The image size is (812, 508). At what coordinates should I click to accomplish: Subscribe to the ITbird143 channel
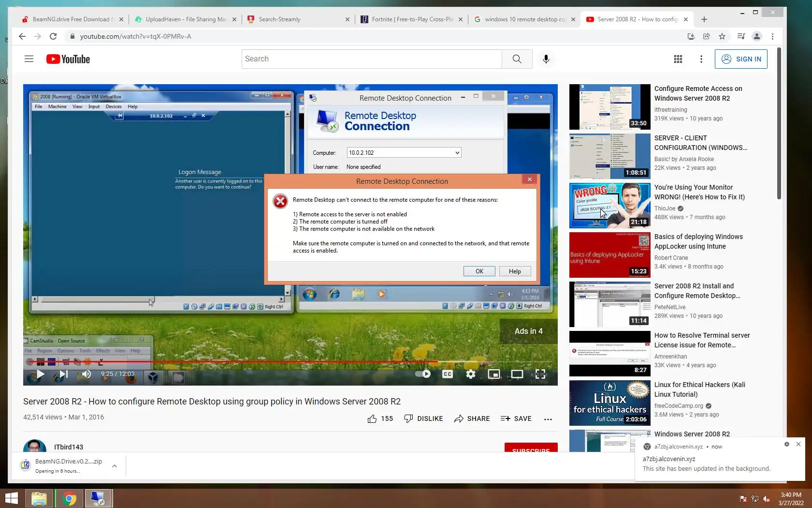click(531, 448)
